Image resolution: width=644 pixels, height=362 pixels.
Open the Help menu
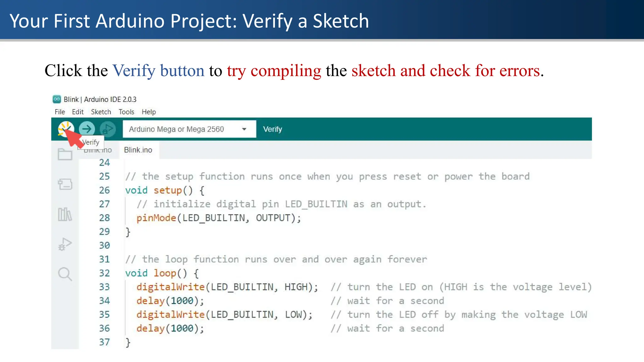pos(149,112)
